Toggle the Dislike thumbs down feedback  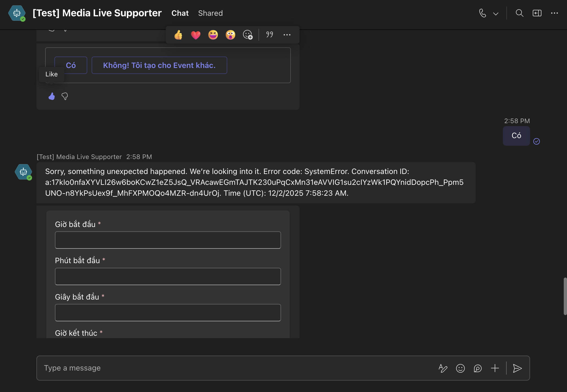(x=65, y=96)
